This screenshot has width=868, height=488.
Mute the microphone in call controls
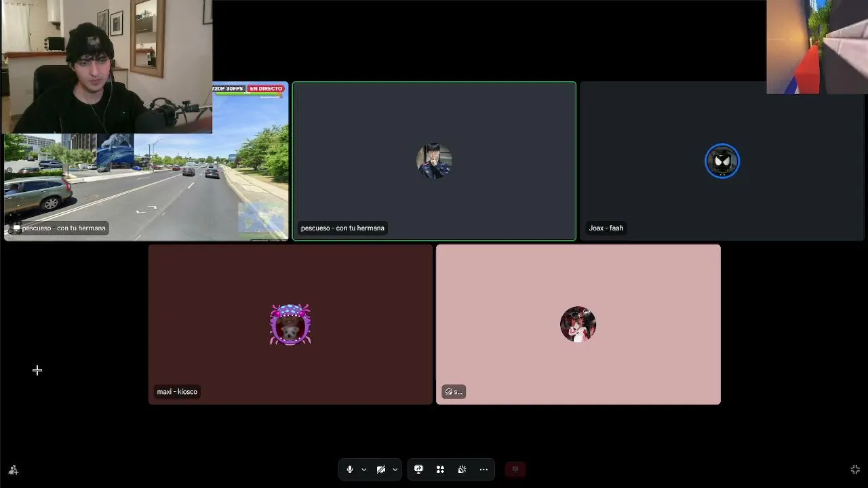pos(350,469)
